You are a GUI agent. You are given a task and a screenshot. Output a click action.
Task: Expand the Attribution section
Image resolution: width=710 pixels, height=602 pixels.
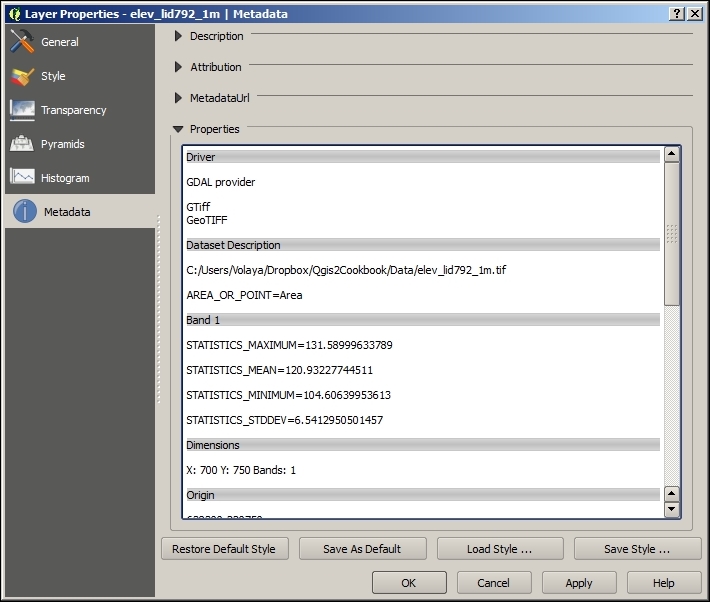(179, 67)
